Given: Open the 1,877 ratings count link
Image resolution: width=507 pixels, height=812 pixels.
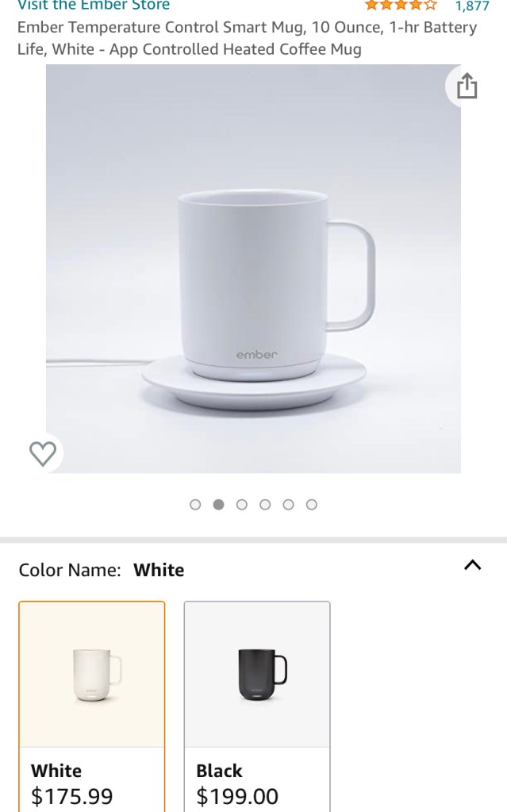Looking at the screenshot, I should 472,6.
